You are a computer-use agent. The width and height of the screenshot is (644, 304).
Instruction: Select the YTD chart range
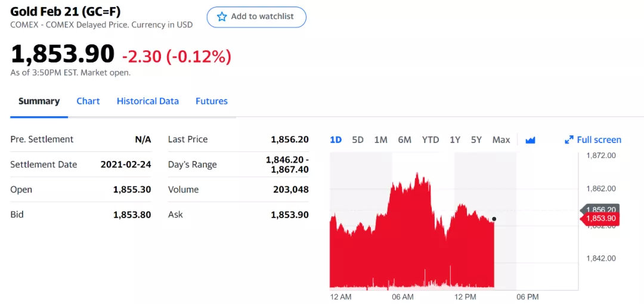431,140
